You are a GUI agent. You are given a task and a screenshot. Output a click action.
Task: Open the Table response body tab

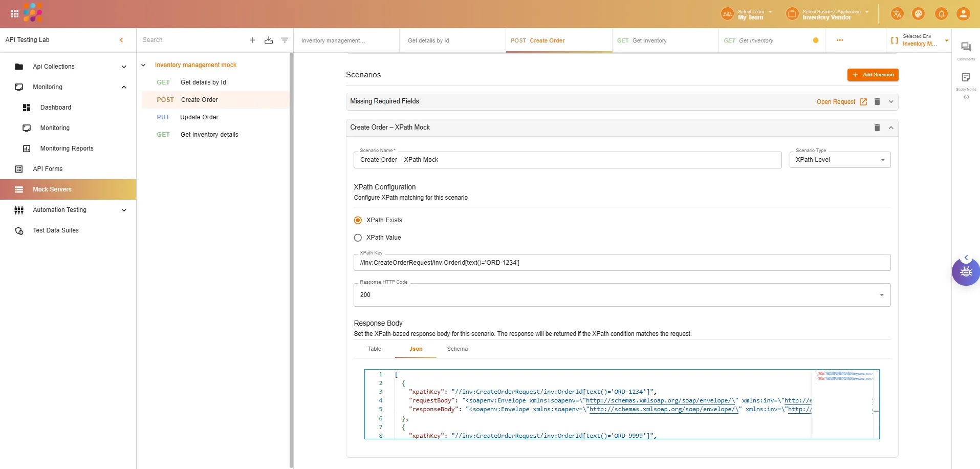[374, 349]
